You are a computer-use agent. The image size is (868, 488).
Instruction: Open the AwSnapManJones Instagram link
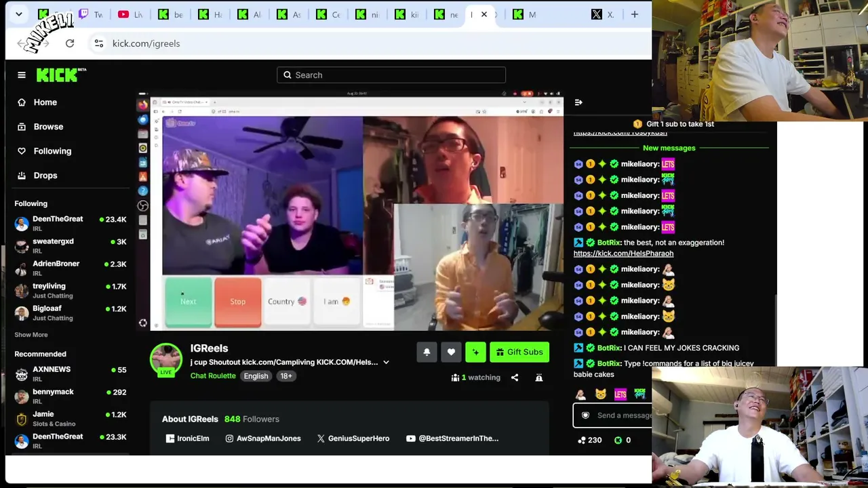click(263, 439)
